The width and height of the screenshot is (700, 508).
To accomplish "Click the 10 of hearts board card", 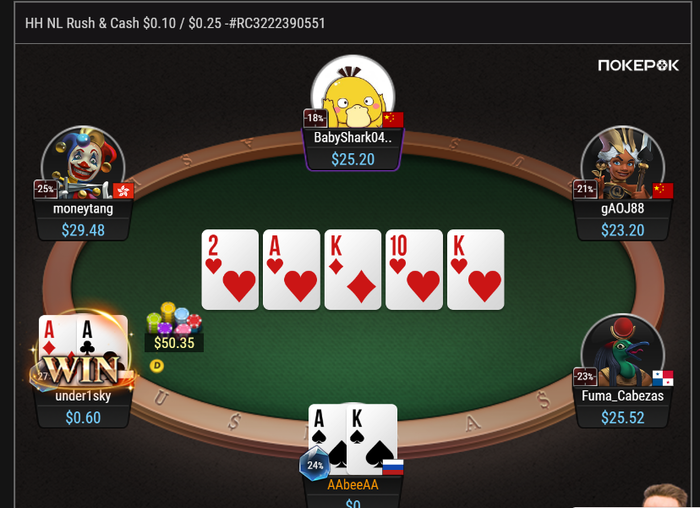I will pyautogui.click(x=414, y=270).
